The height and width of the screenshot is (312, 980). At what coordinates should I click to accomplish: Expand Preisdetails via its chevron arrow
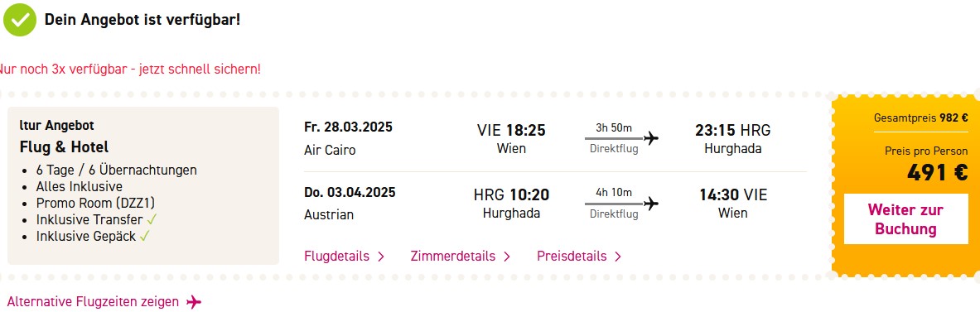click(x=617, y=257)
